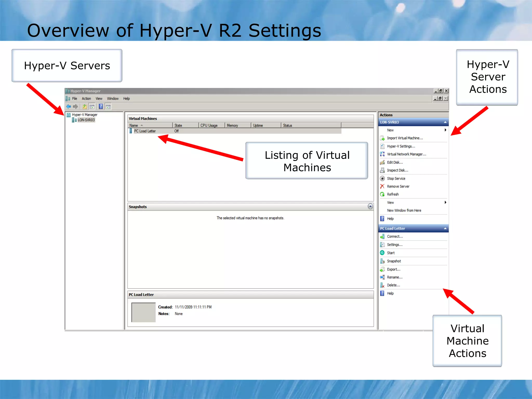Click the Up one level toolbar icon
This screenshot has height=399, width=532.
pyautogui.click(x=85, y=107)
